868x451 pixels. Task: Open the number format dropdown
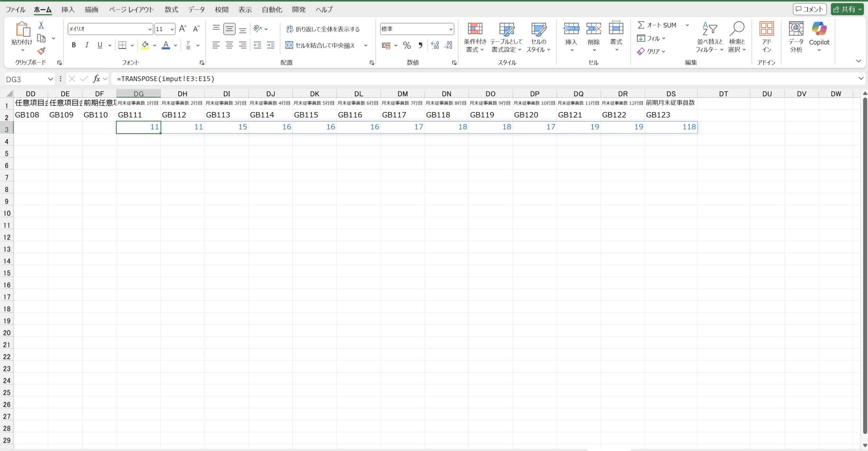[x=451, y=29]
